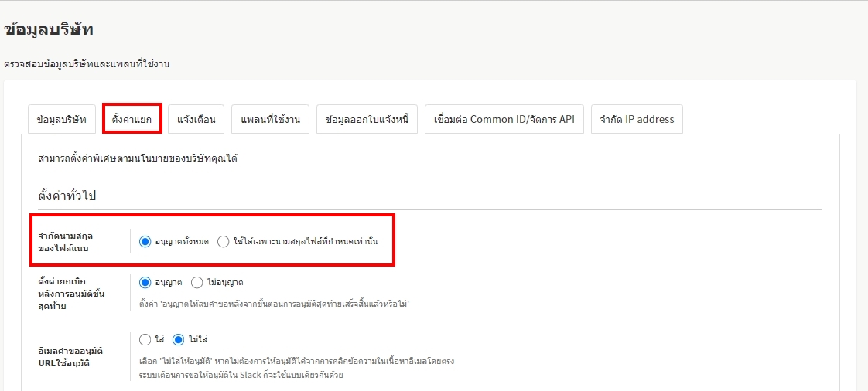Click the large ข้อมูลบริษัท page heading

(49, 30)
